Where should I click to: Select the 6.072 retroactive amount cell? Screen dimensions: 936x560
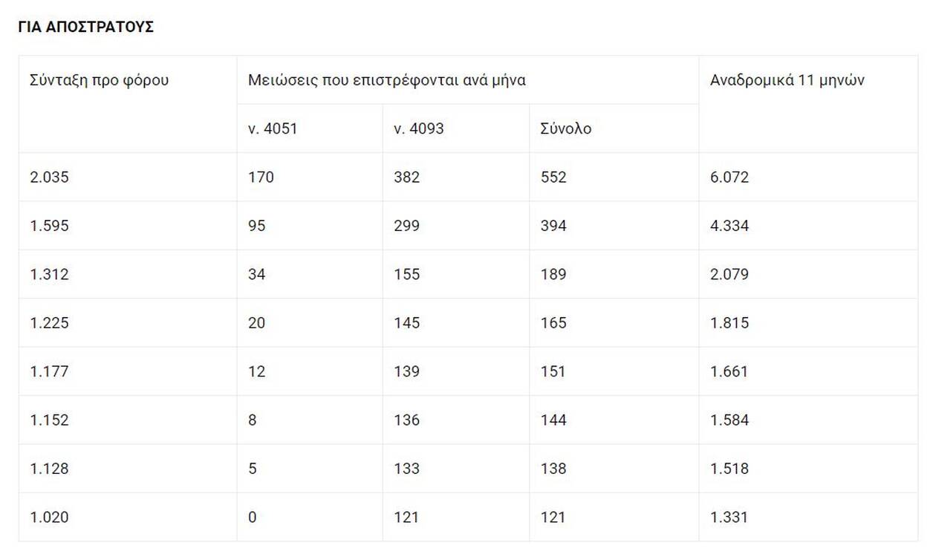(729, 178)
